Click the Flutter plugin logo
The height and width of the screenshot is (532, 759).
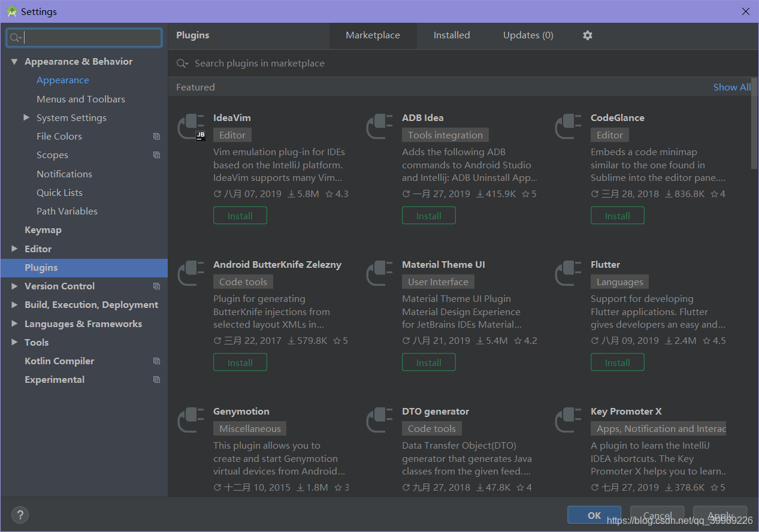tap(568, 273)
